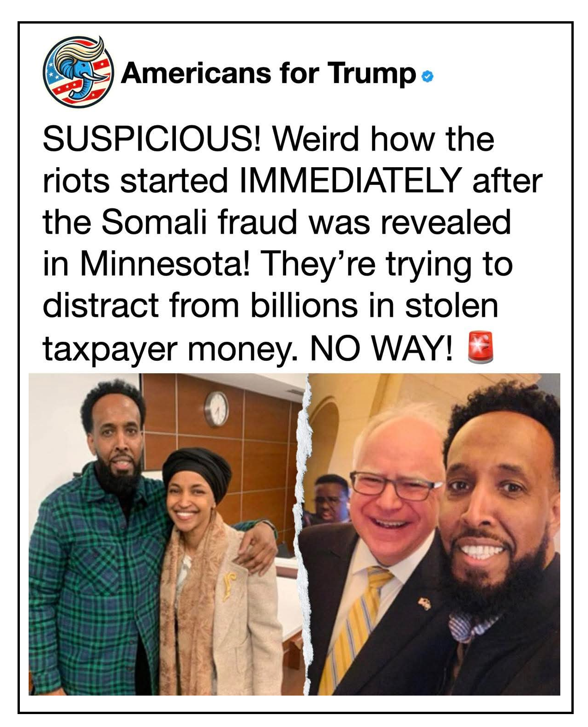Click the word Minnesota! in the post
This screenshot has width=588, height=727.
tap(166, 264)
